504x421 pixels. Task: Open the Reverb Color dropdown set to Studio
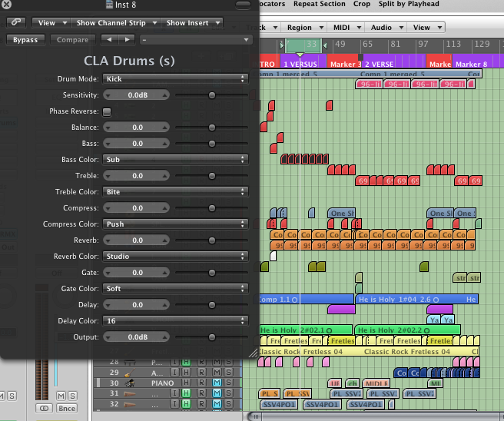[x=175, y=257]
